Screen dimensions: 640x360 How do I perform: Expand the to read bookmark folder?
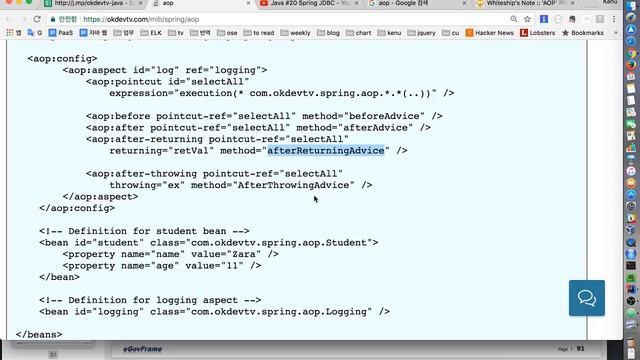259,33
